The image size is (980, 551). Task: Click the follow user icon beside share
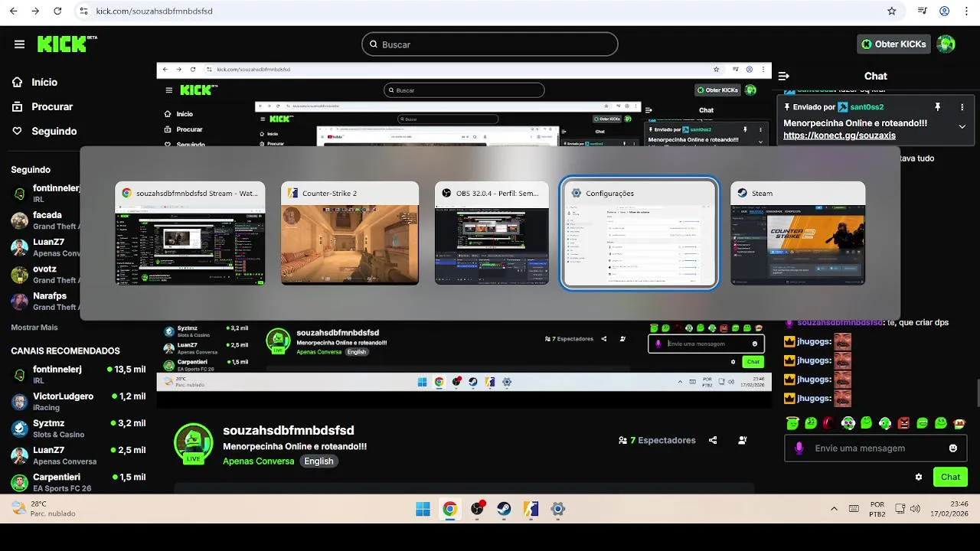click(x=743, y=441)
